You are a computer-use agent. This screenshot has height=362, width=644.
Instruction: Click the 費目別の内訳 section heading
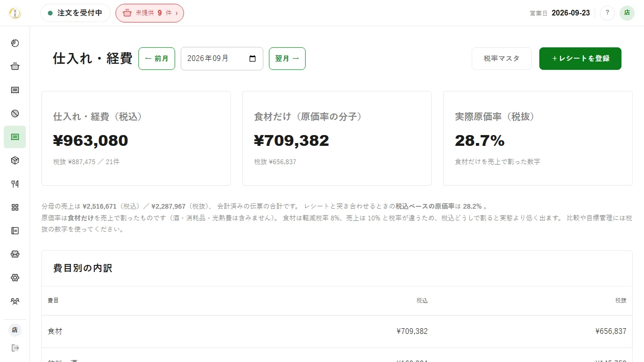point(83,268)
